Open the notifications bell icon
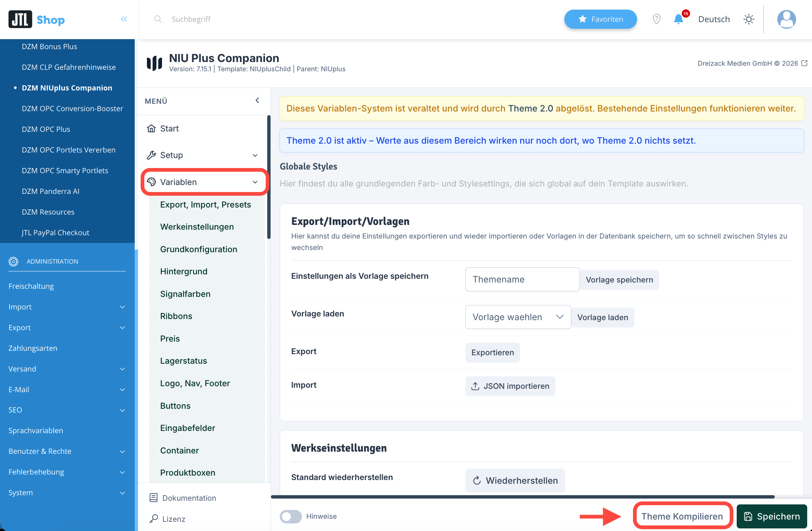 click(678, 19)
